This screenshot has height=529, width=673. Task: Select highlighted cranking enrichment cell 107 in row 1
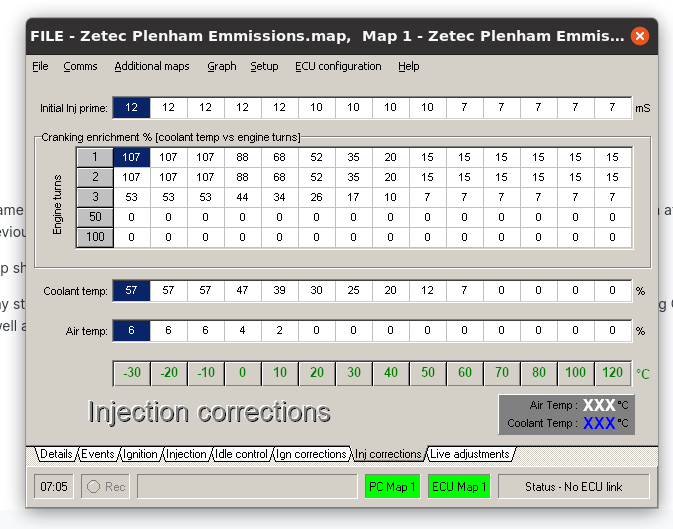click(131, 157)
